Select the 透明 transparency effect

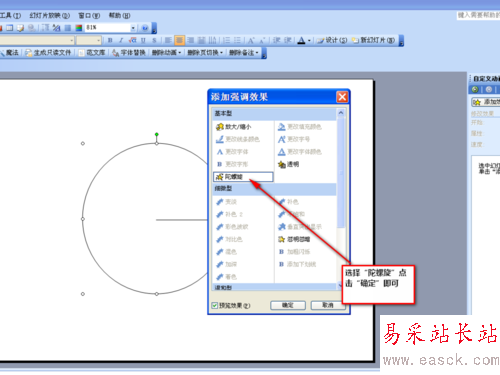pos(289,164)
